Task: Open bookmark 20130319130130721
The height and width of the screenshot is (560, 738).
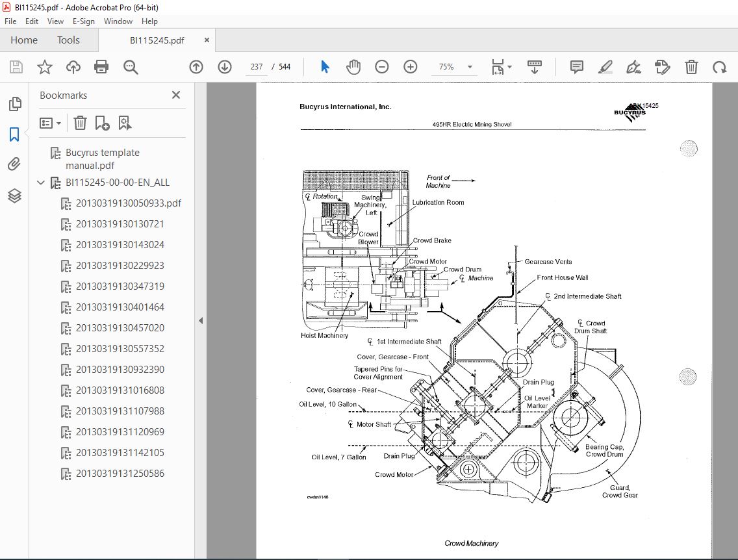Action: tap(120, 224)
